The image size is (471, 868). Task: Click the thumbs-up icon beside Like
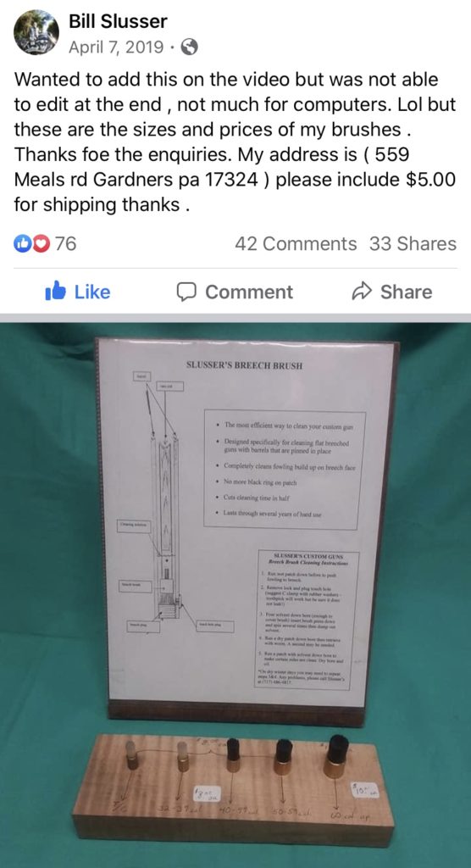[56, 292]
